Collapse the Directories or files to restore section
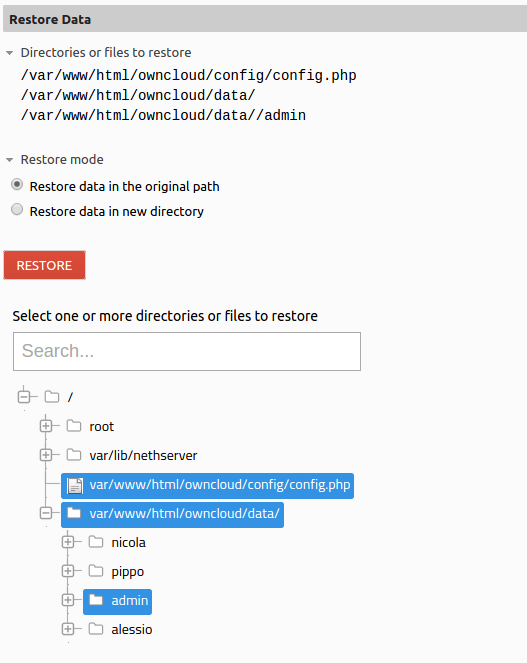 pyautogui.click(x=9, y=53)
